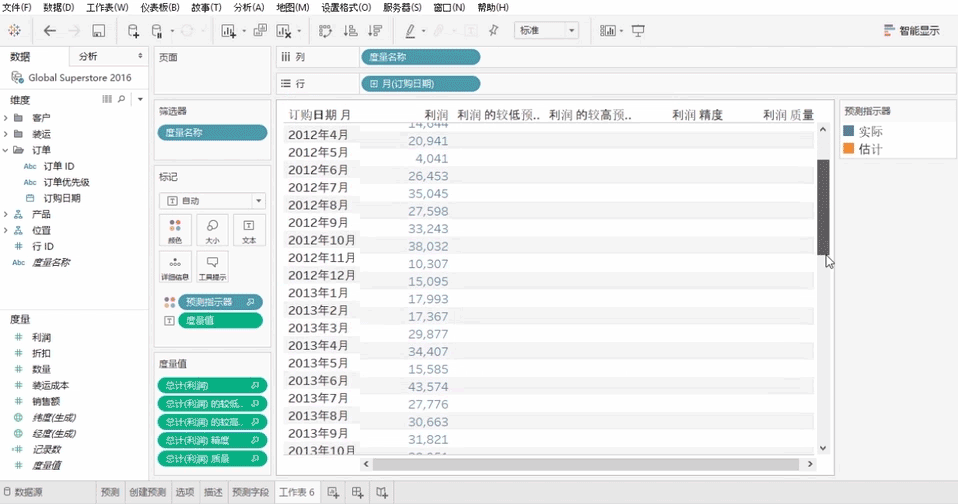Open the 分析(A) menu
Screen dimensions: 958x504
(x=249, y=7)
